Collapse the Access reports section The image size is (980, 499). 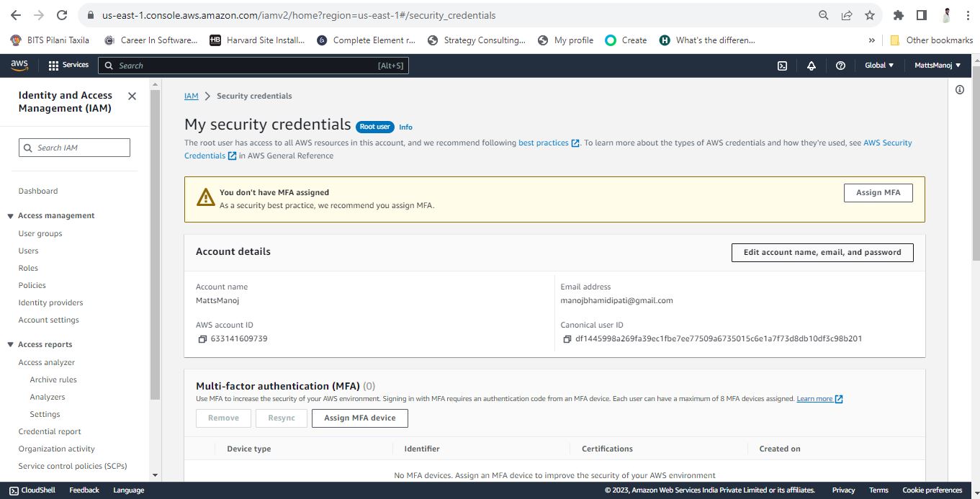[x=11, y=345]
